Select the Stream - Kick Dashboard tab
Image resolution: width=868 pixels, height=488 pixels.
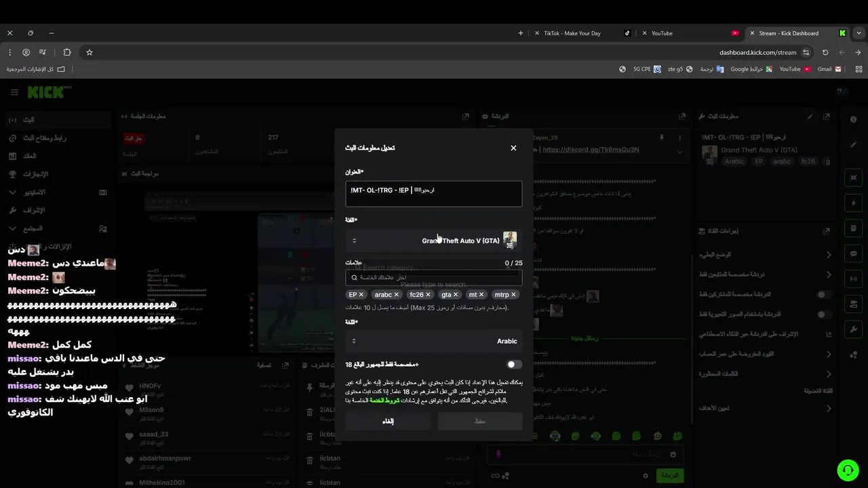[x=797, y=33]
